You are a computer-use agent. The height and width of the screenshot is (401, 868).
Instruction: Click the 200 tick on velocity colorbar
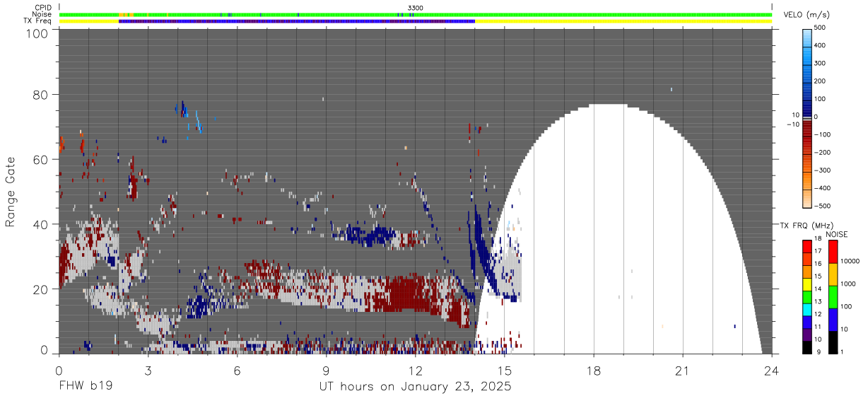(x=821, y=81)
